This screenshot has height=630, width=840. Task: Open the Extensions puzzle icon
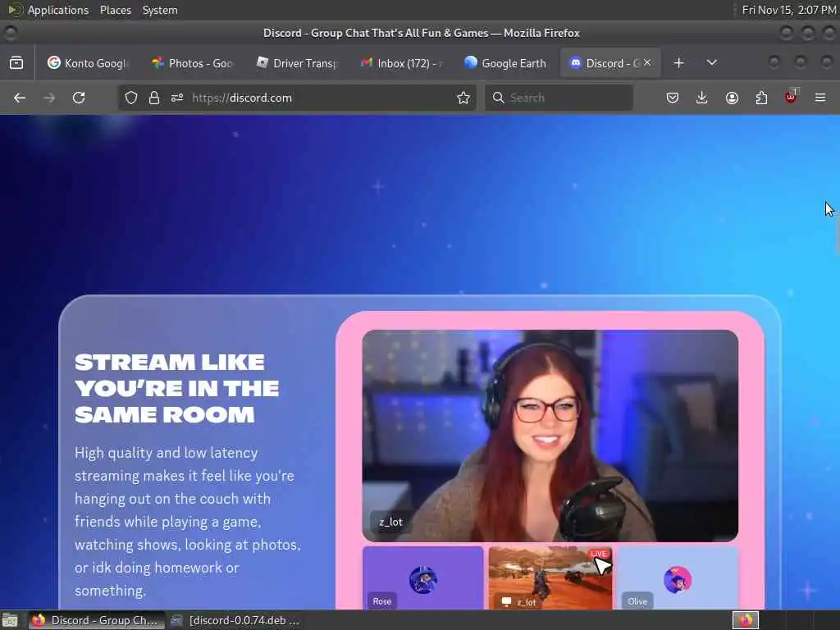[761, 98]
